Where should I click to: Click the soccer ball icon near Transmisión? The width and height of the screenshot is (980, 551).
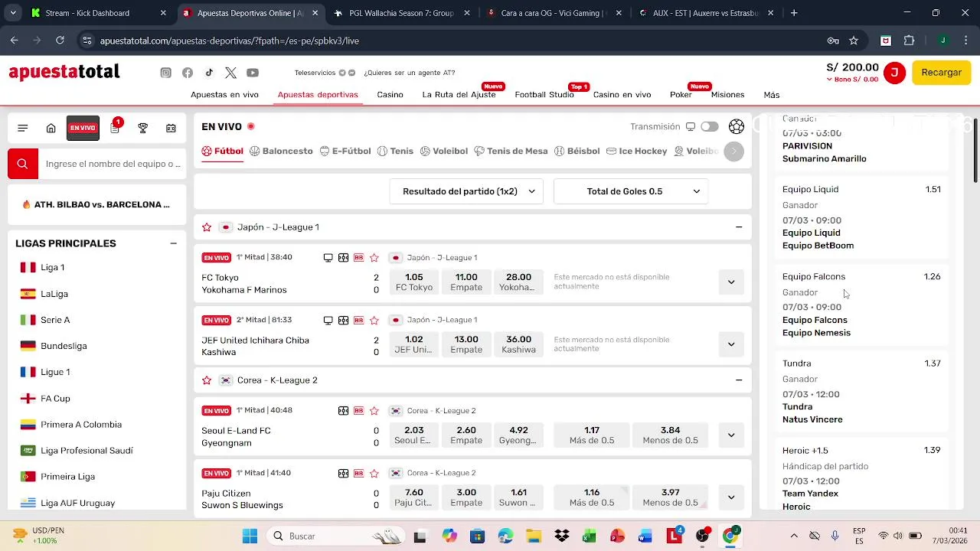(737, 126)
